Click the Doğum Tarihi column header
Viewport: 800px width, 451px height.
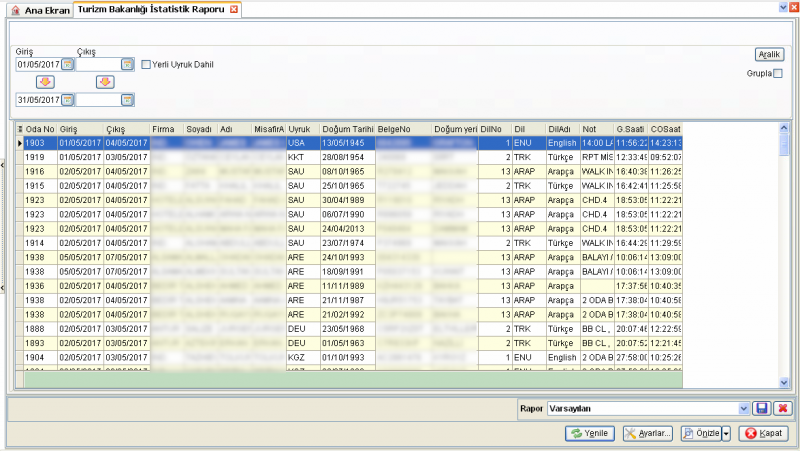(347, 129)
